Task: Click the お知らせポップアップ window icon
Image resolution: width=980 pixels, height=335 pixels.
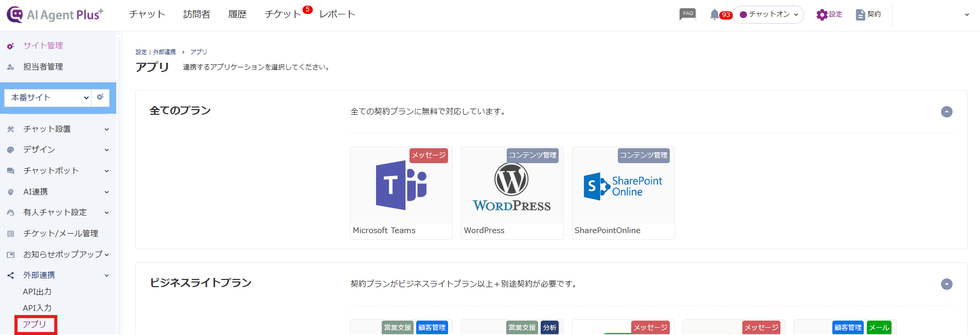Action: (x=10, y=255)
